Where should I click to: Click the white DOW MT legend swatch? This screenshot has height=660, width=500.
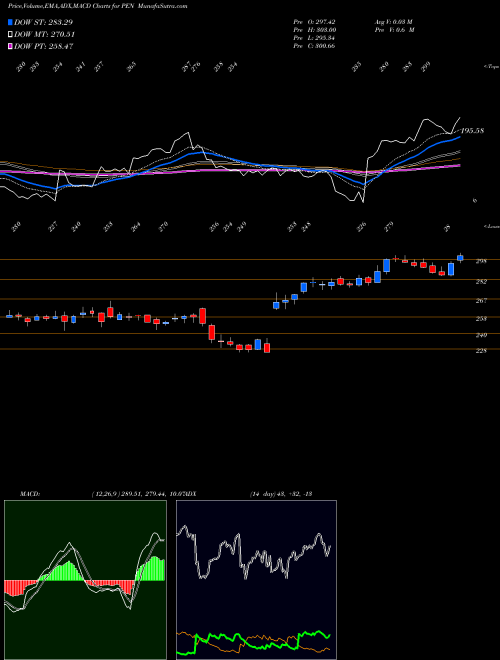pos(10,35)
